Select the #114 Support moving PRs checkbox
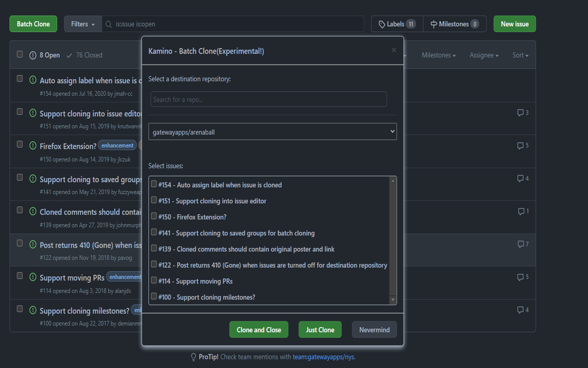This screenshot has height=368, width=588. pyautogui.click(x=154, y=280)
